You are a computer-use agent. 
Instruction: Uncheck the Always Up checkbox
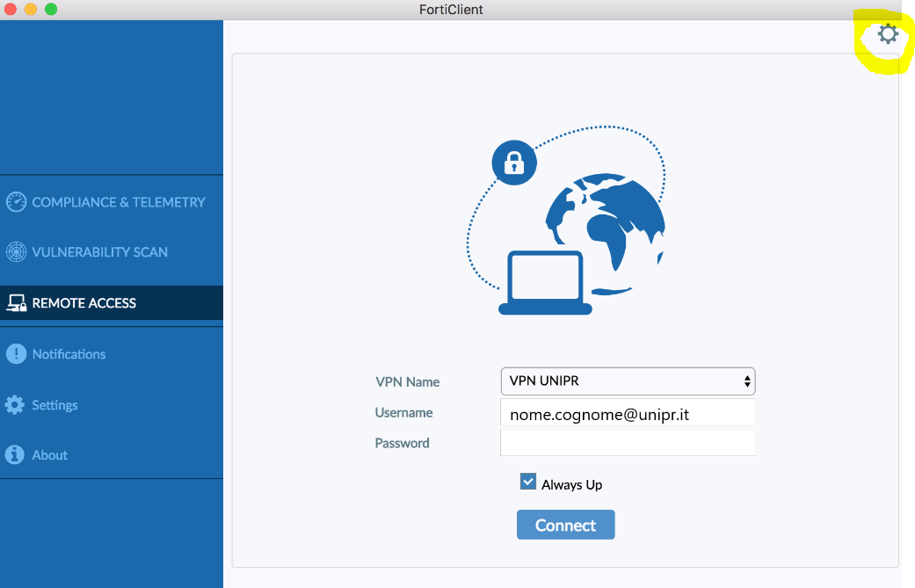click(528, 482)
